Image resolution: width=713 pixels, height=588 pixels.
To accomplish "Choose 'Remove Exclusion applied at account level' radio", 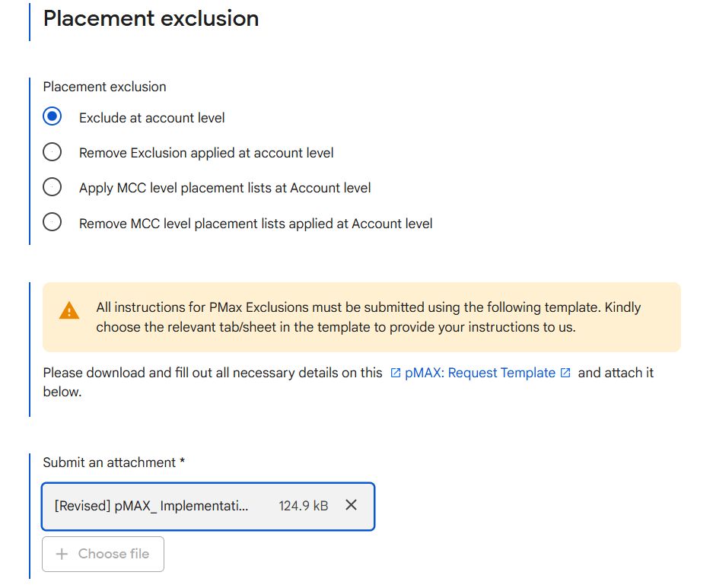I will click(52, 152).
